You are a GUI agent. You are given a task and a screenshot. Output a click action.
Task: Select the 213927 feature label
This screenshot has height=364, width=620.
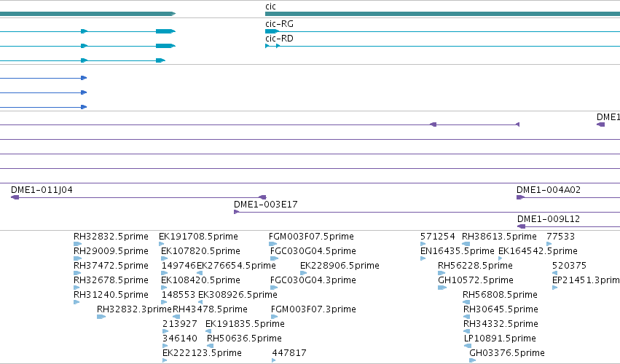tap(179, 324)
